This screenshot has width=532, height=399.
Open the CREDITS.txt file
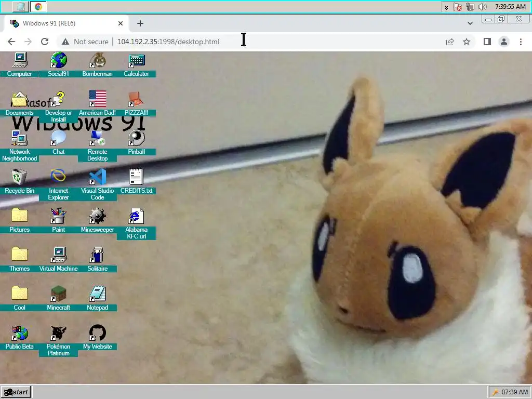coord(137,181)
